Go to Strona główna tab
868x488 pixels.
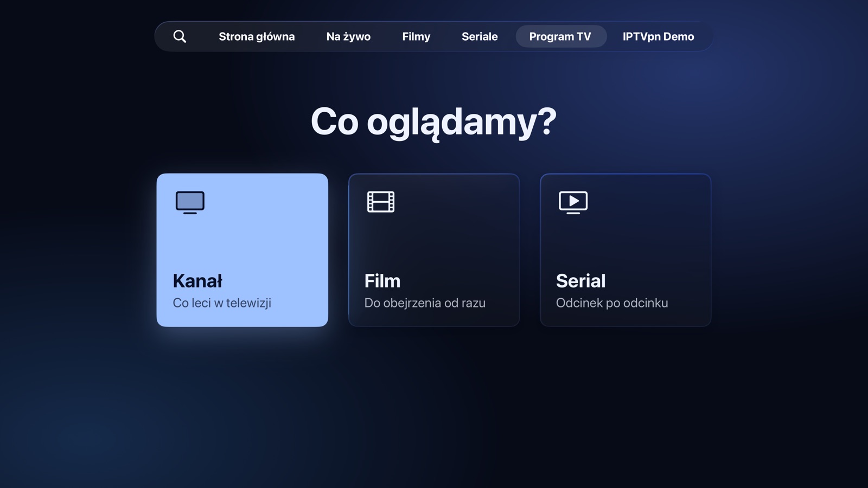[x=257, y=36]
